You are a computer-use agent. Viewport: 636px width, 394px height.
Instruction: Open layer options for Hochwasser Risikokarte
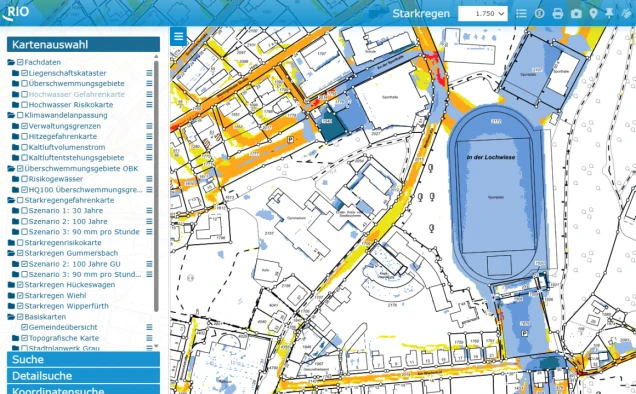(149, 105)
